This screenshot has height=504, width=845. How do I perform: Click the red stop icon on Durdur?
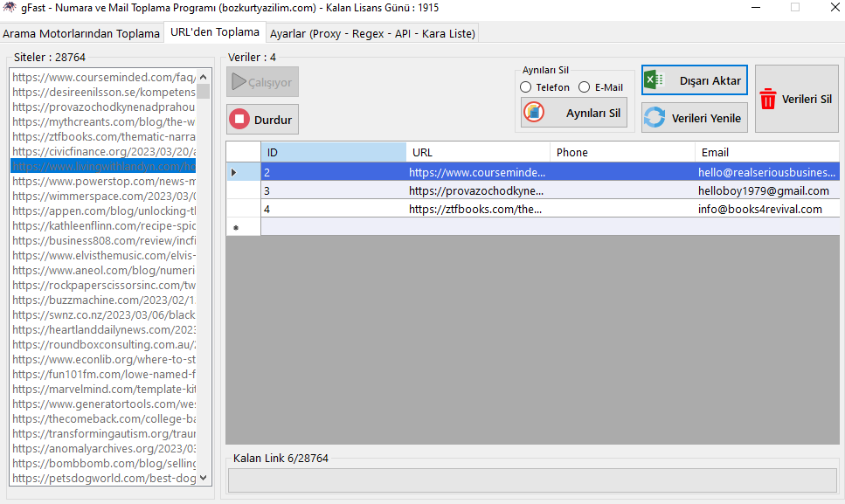click(239, 119)
